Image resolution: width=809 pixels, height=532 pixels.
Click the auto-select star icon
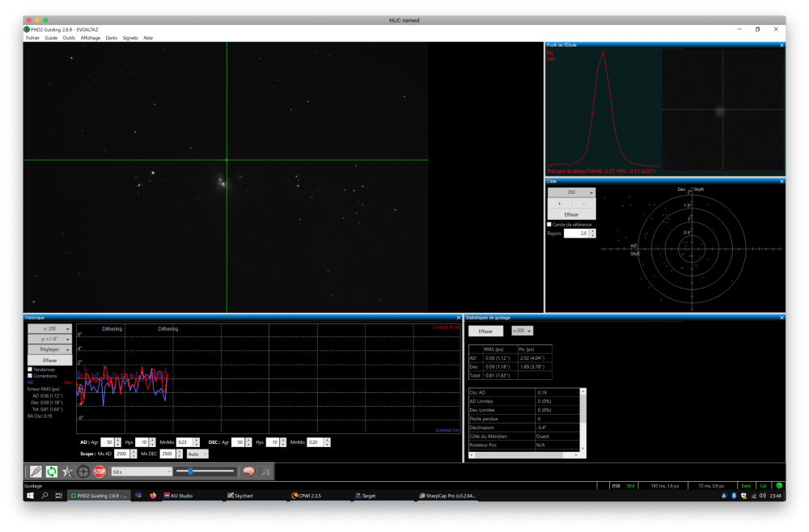[68, 471]
